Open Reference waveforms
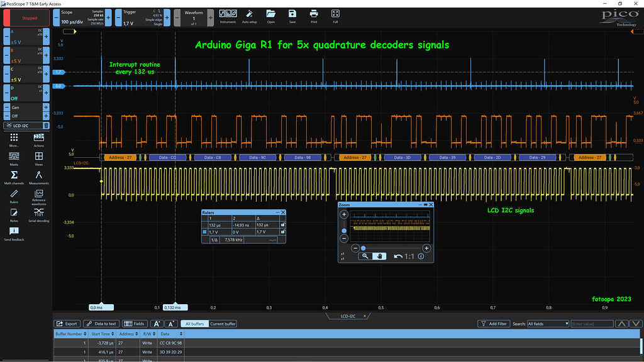This screenshot has width=644, height=362. (38, 197)
